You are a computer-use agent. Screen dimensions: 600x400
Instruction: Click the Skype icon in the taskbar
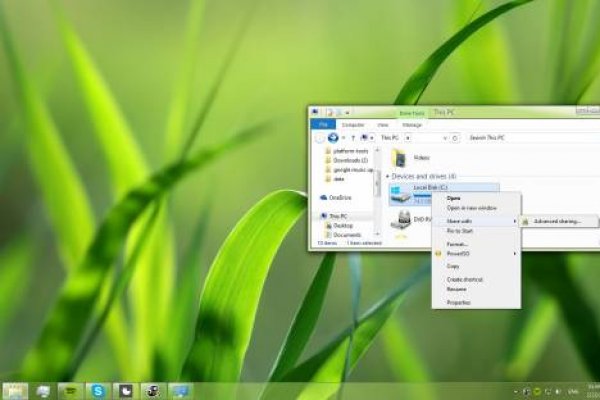(x=98, y=389)
